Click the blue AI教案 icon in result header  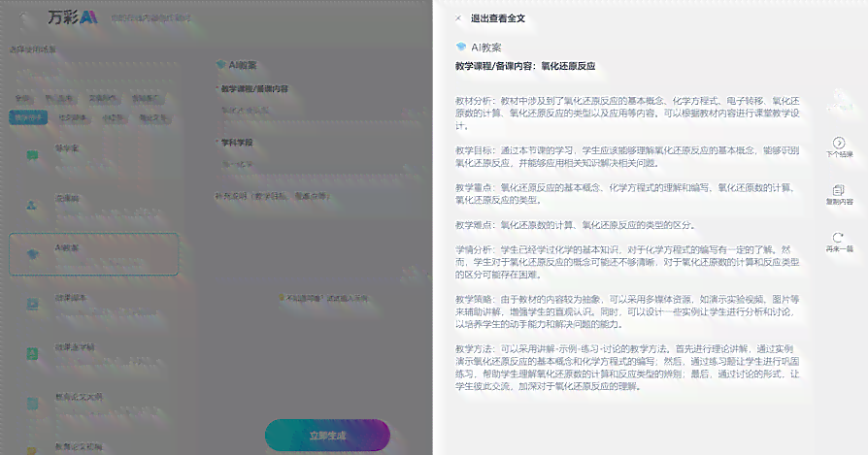[x=460, y=47]
